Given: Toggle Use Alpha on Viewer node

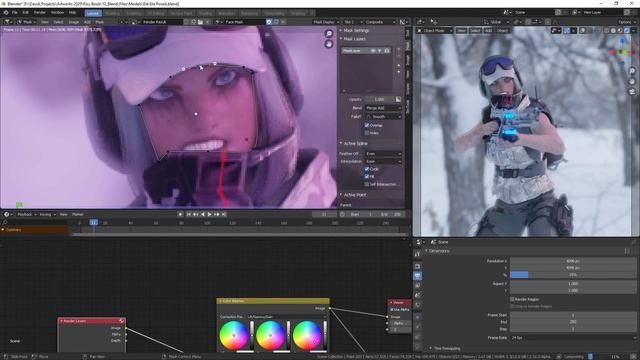Looking at the screenshot, I should 392,310.
